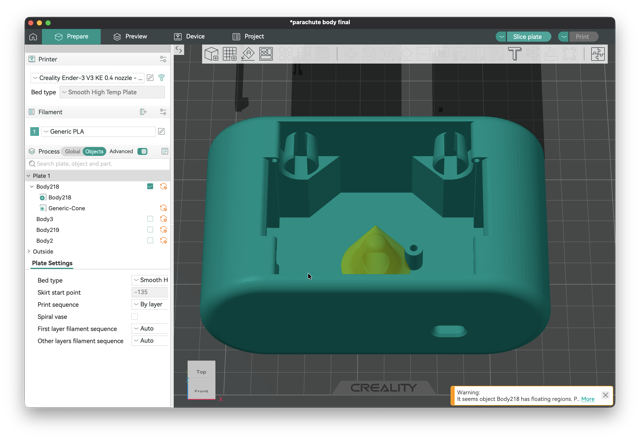Enable the Spiral vase checkbox
The image size is (640, 440).
click(134, 316)
